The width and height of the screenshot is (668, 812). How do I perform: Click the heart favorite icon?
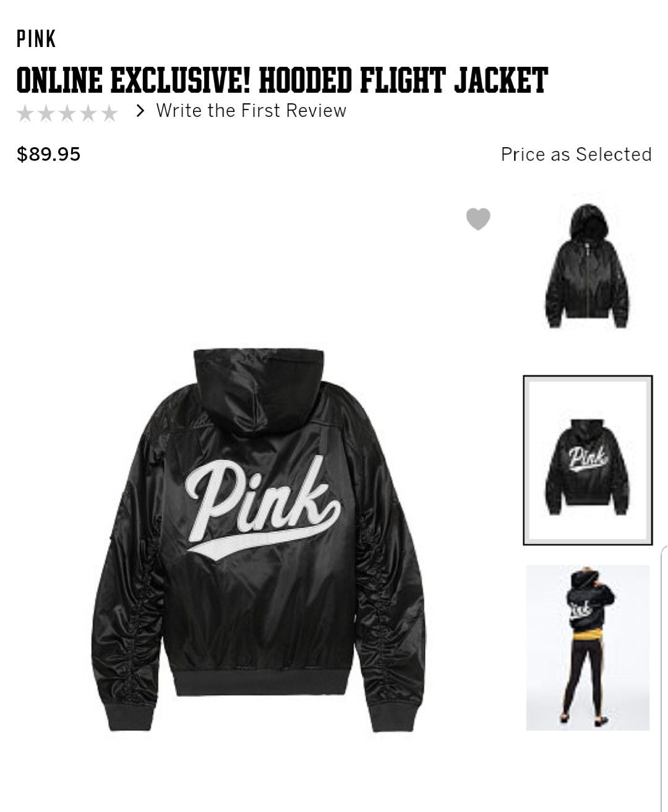click(x=478, y=219)
